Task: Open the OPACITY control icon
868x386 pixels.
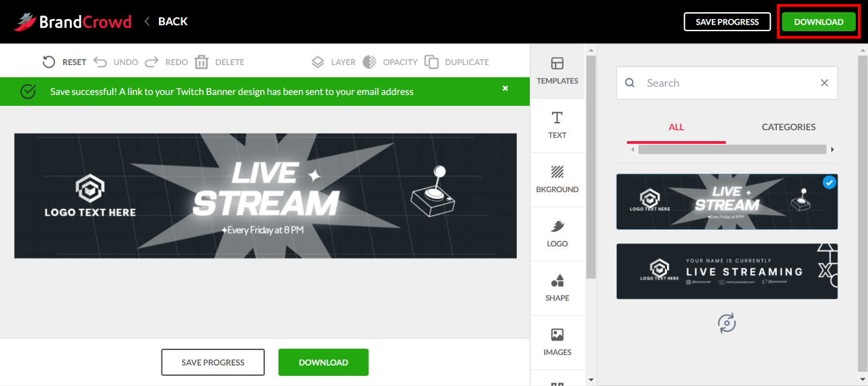Action: pos(369,62)
